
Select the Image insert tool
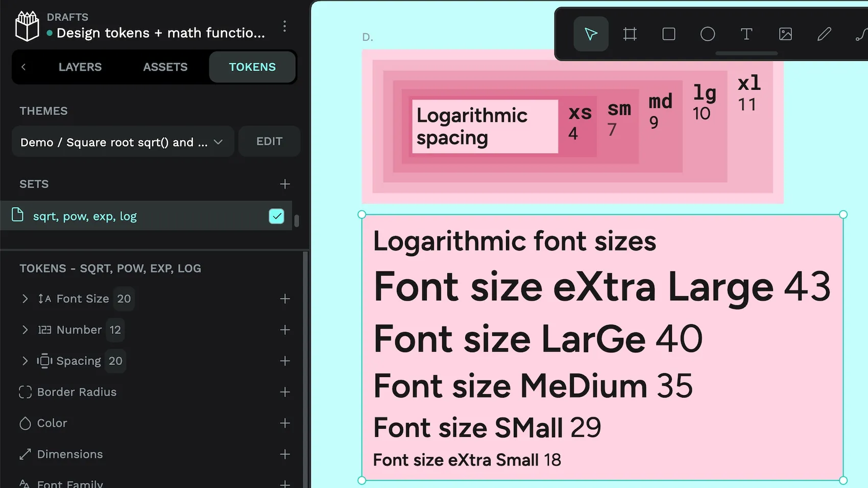click(x=785, y=34)
